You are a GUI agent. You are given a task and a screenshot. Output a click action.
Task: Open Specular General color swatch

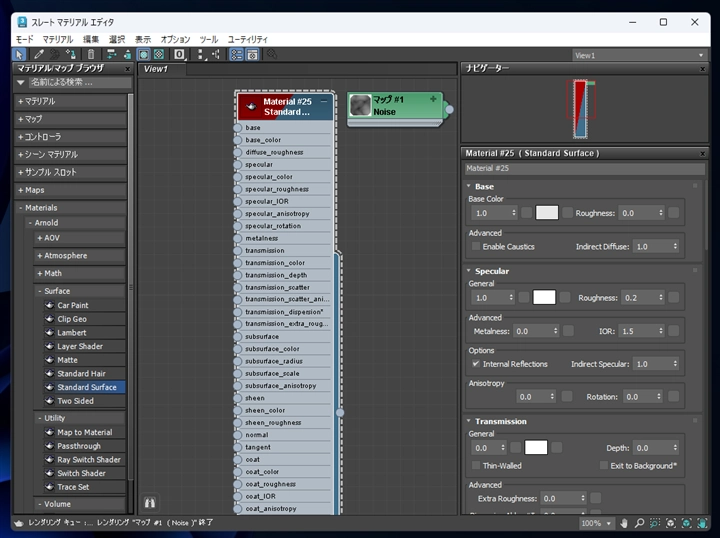pos(544,297)
